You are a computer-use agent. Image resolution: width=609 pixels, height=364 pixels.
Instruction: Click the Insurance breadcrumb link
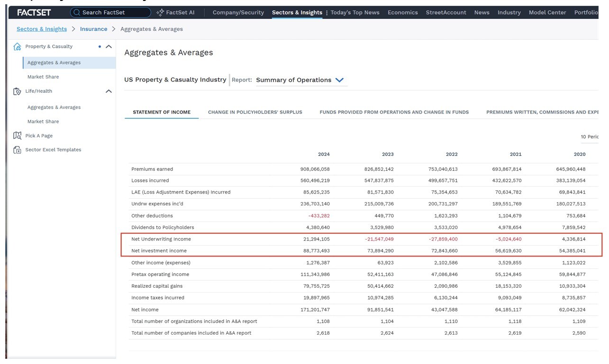tap(93, 29)
